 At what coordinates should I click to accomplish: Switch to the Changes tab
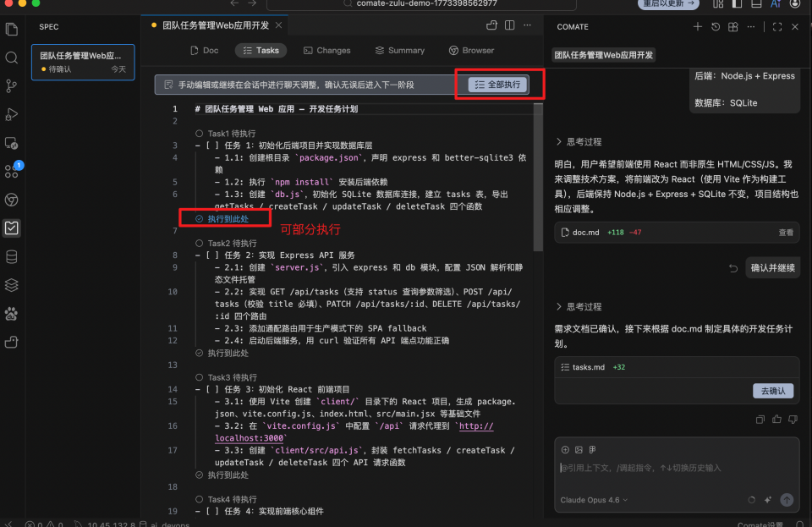(x=327, y=50)
